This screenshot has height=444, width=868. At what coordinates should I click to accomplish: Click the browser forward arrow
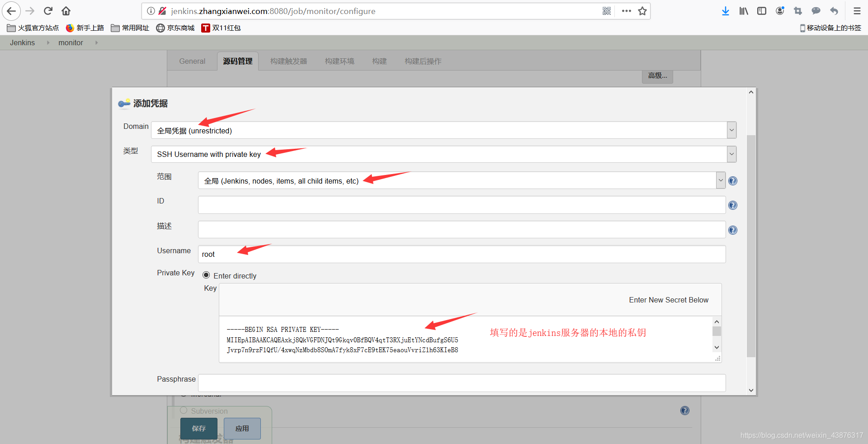click(30, 11)
